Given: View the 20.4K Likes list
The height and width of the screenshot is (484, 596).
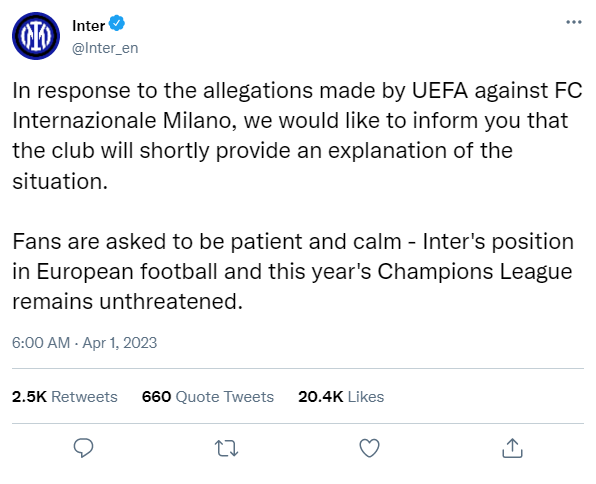Looking at the screenshot, I should coord(341,397).
